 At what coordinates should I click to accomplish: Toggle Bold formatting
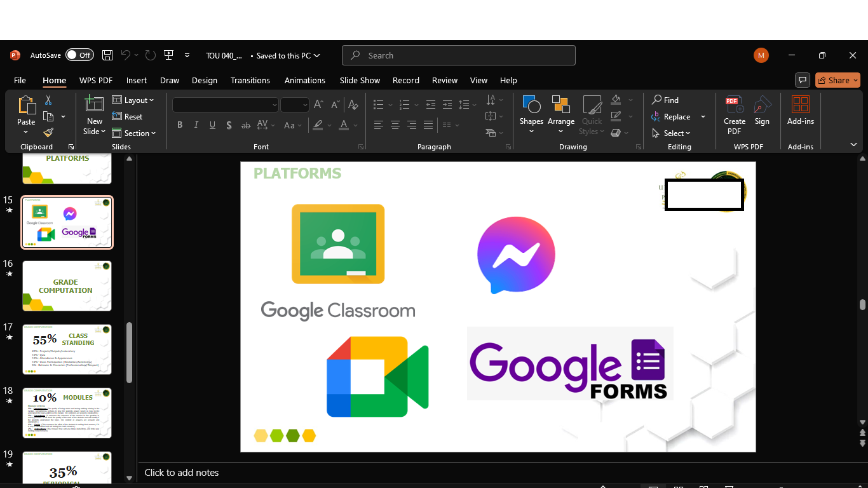point(180,125)
